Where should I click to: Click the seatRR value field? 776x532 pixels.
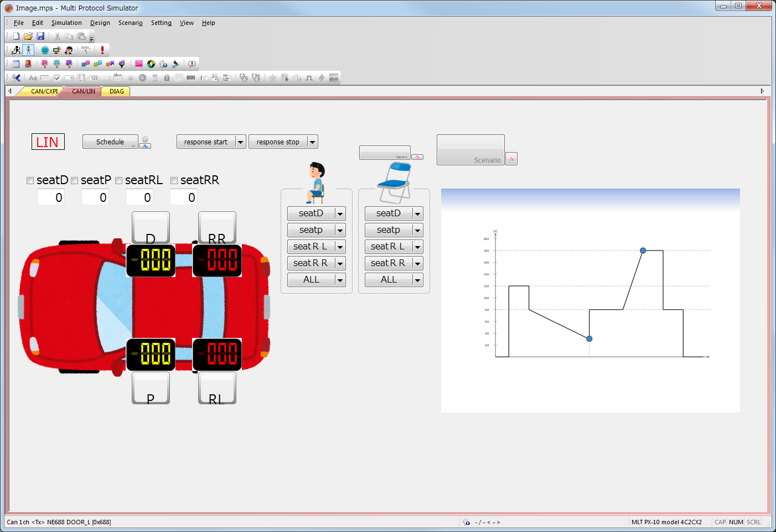(184, 197)
